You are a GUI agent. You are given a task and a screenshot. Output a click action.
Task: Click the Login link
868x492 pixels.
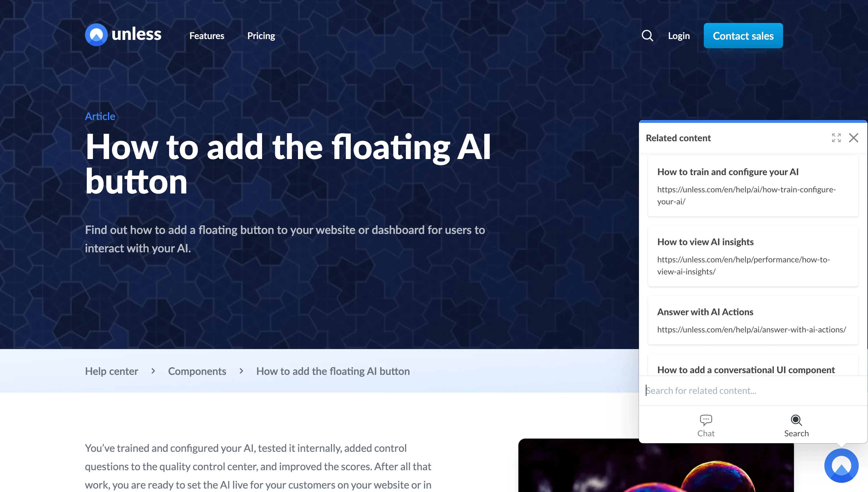[x=679, y=36]
